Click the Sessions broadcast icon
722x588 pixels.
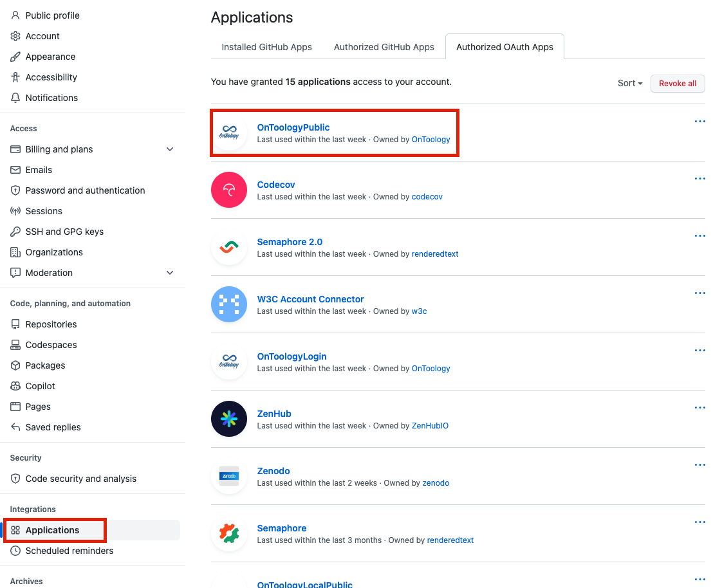click(x=15, y=211)
